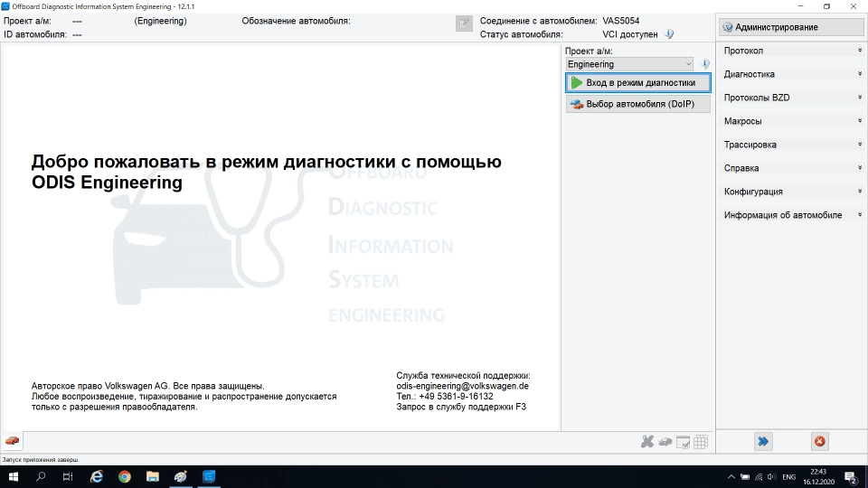This screenshot has height=488, width=868.
Task: Expand Информация об автомобиле section
Action: 792,215
